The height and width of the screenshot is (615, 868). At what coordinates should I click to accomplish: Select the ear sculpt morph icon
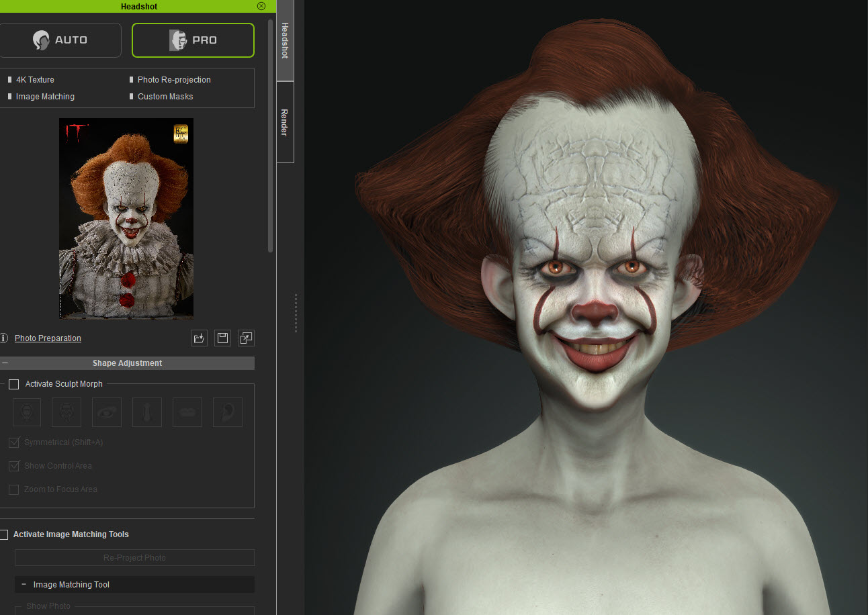click(x=228, y=412)
